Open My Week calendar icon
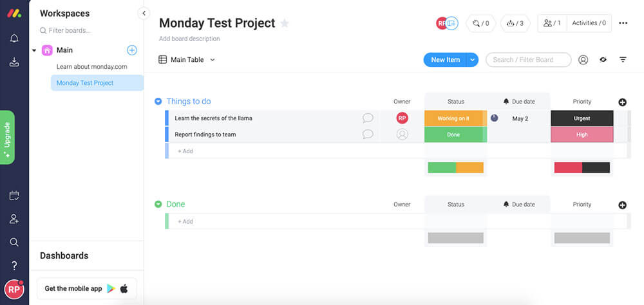 point(14,196)
